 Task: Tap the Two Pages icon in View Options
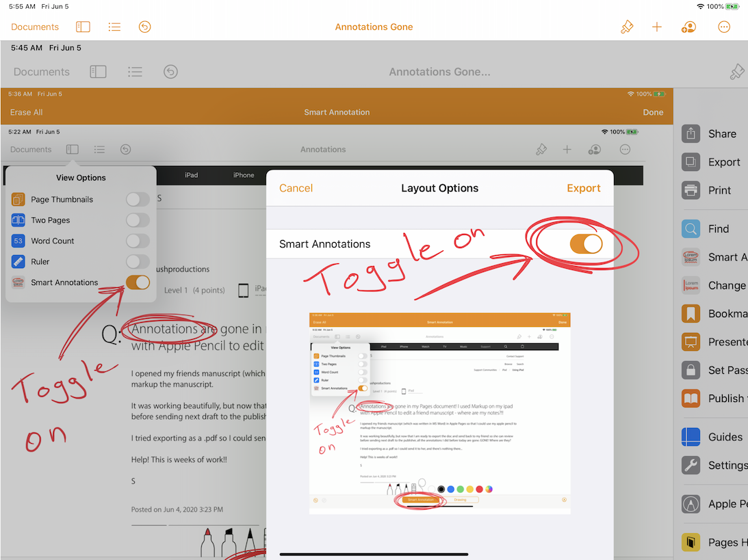[x=18, y=219]
